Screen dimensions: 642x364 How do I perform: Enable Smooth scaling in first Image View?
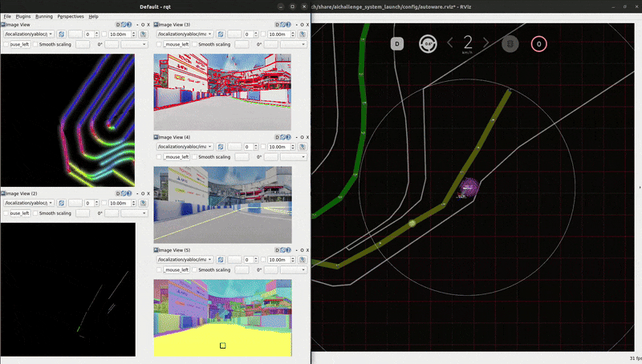pyautogui.click(x=35, y=44)
